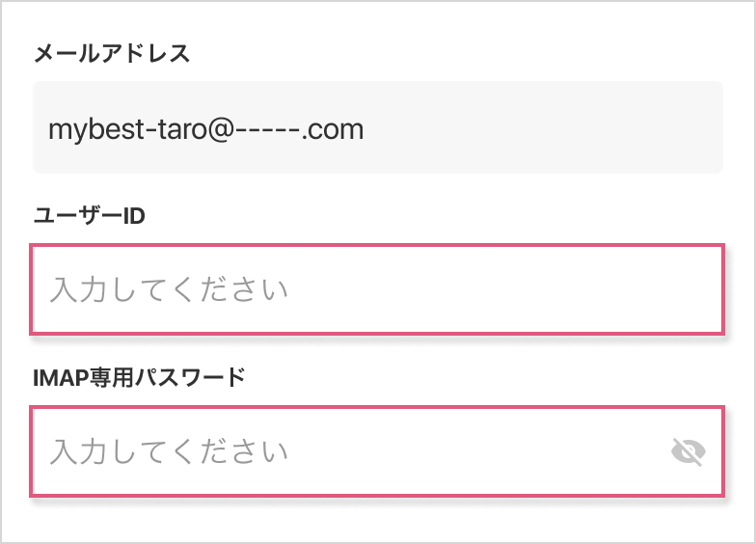Reveal password characters via the eye toggle
The height and width of the screenshot is (544, 756).
pyautogui.click(x=688, y=451)
